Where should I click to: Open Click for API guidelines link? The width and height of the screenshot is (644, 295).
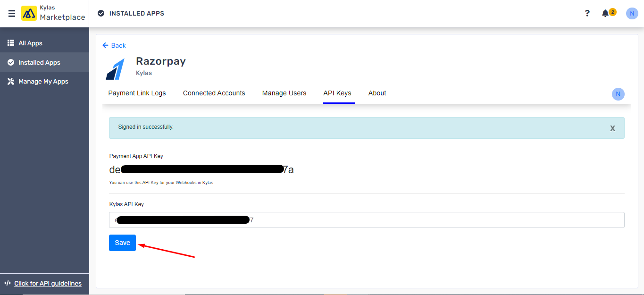pyautogui.click(x=48, y=283)
